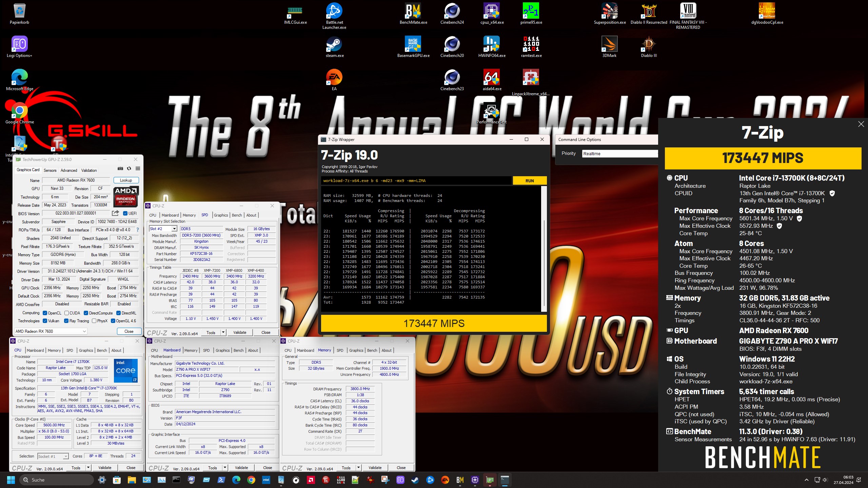Viewport: 868px width, 488px height.
Task: Select Graphics tab in Memory CPU-Z window
Action: coord(356,350)
